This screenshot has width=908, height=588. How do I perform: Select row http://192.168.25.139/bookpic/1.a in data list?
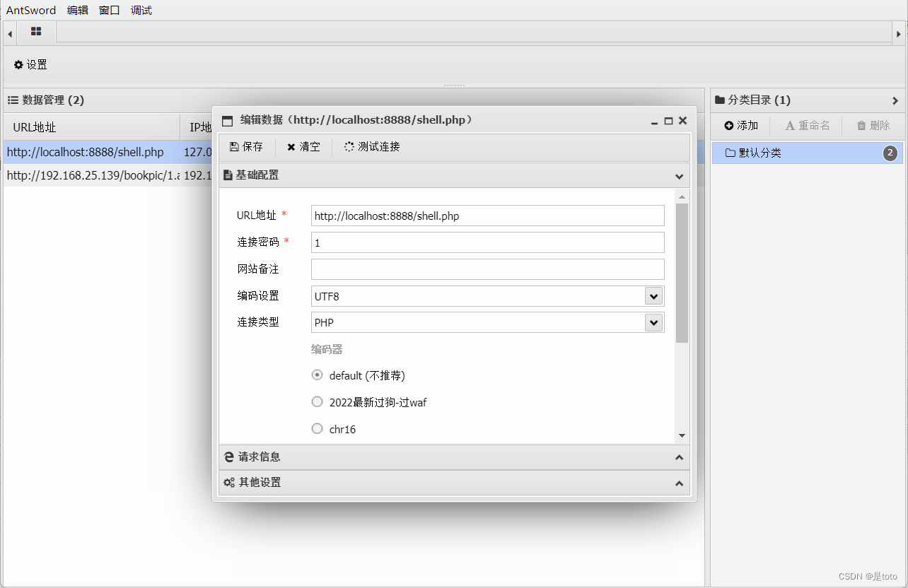coord(108,175)
